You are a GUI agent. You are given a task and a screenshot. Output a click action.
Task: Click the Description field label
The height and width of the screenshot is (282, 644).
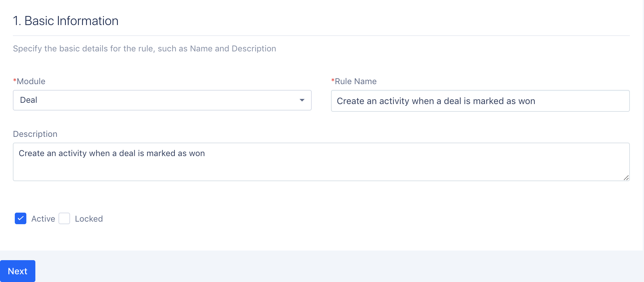[x=35, y=134]
